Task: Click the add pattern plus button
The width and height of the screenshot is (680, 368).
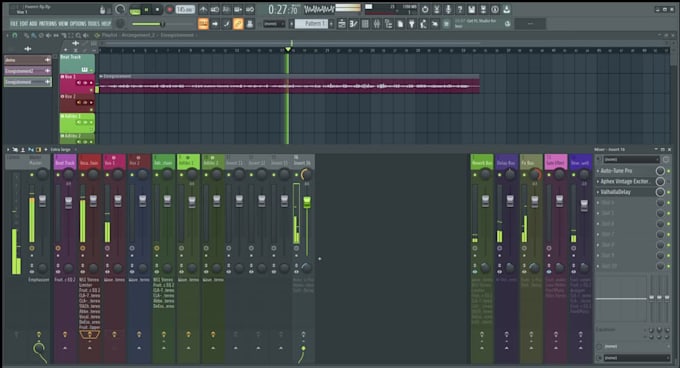Action: point(331,24)
